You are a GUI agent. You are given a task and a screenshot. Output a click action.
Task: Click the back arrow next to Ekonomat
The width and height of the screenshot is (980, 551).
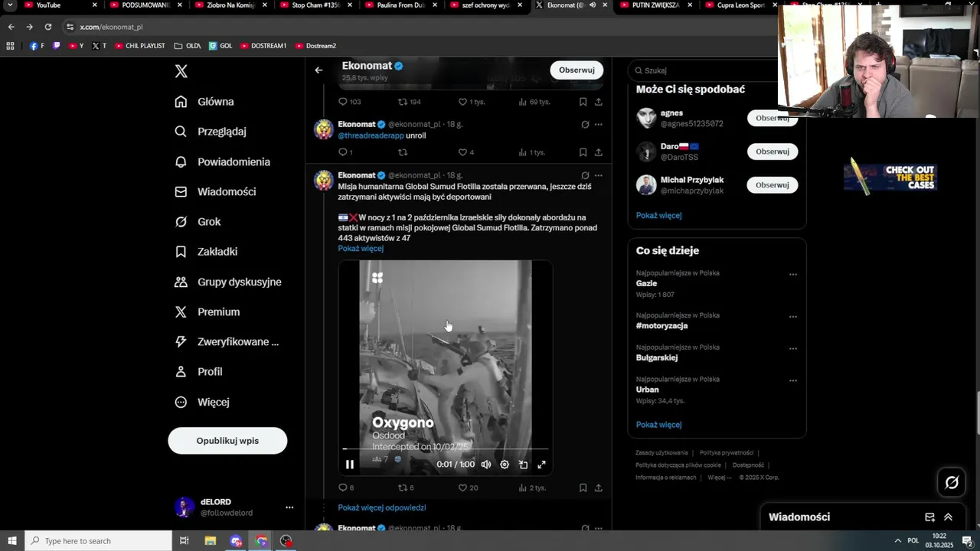[318, 70]
